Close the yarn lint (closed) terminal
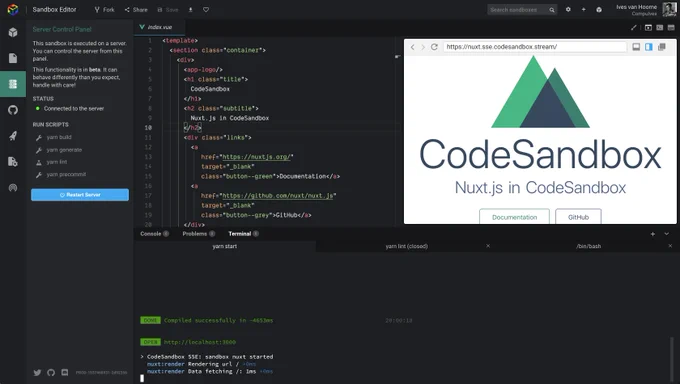Screen dimensions: 680x384 tap(488, 246)
